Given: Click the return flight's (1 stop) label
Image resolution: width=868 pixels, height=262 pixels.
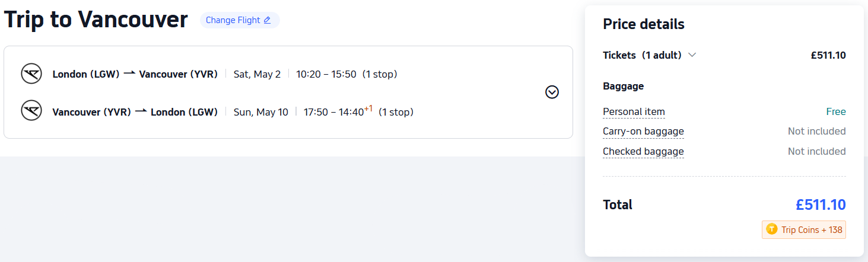Looking at the screenshot, I should pos(396,111).
